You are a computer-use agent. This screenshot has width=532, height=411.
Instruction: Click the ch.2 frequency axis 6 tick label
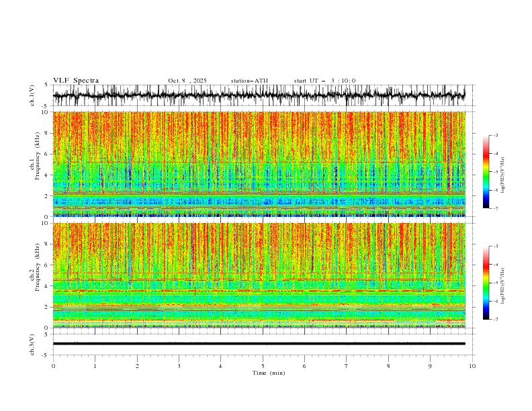click(x=48, y=265)
